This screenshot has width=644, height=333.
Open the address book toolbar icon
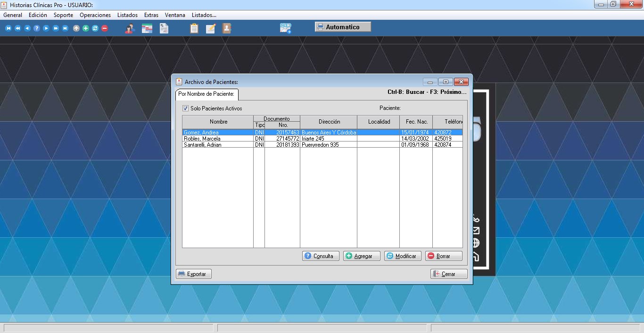(227, 28)
